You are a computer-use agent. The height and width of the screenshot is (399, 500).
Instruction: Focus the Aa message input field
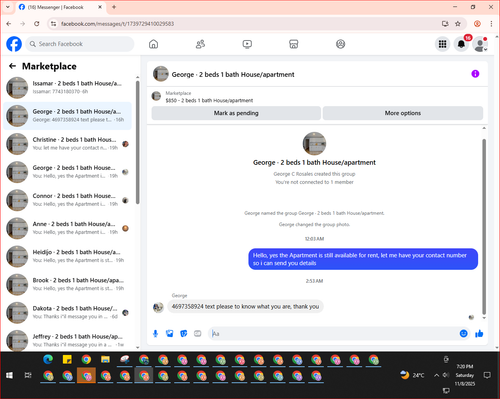pos(333,334)
